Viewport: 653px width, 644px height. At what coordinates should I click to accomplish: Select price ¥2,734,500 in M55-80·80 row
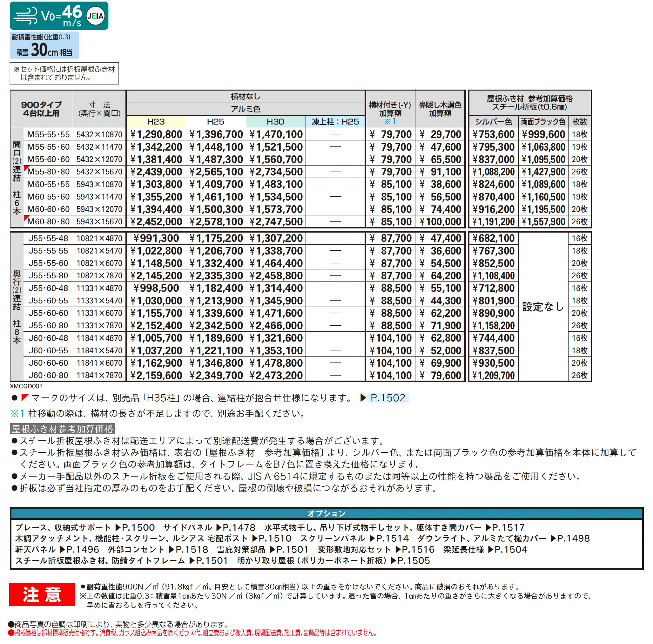[275, 172]
